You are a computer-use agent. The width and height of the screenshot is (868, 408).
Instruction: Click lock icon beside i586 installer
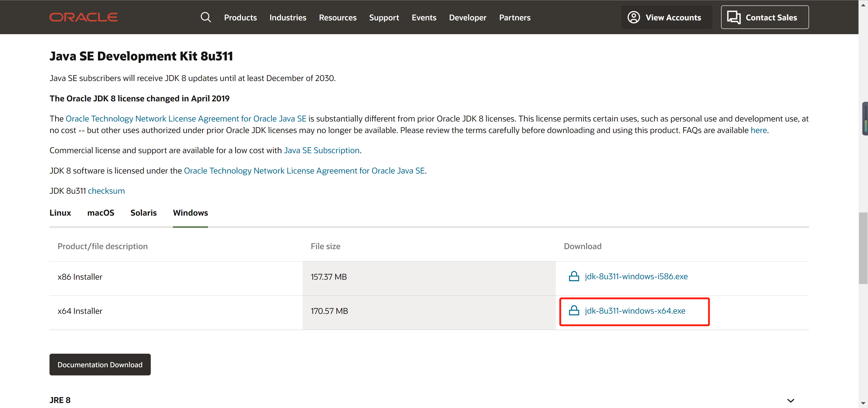point(574,277)
